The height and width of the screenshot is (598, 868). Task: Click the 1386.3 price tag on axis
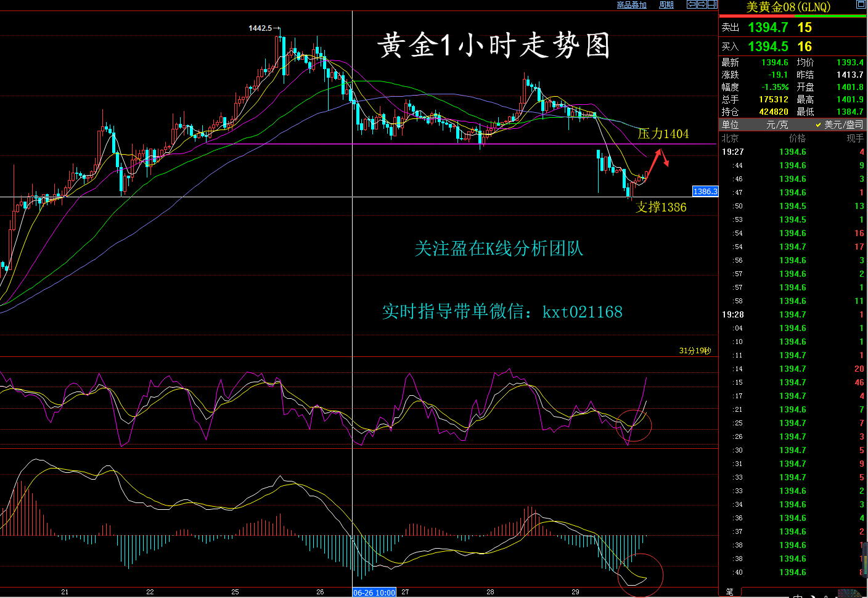[x=705, y=191]
